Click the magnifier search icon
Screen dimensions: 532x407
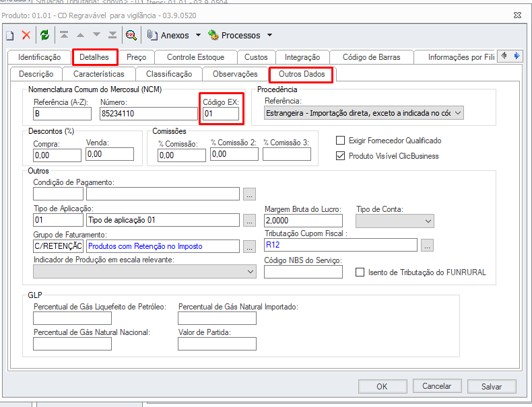point(131,35)
